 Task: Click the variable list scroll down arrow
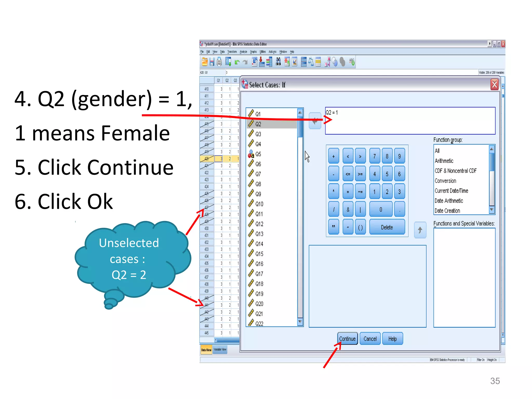point(300,322)
